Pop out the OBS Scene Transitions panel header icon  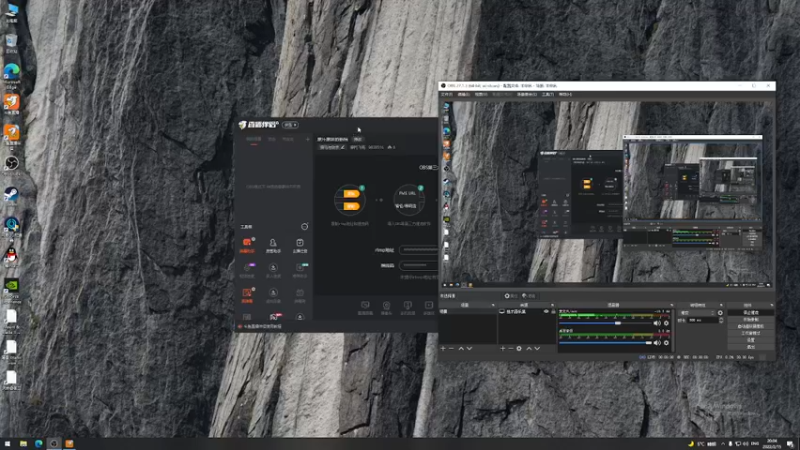[x=721, y=305]
